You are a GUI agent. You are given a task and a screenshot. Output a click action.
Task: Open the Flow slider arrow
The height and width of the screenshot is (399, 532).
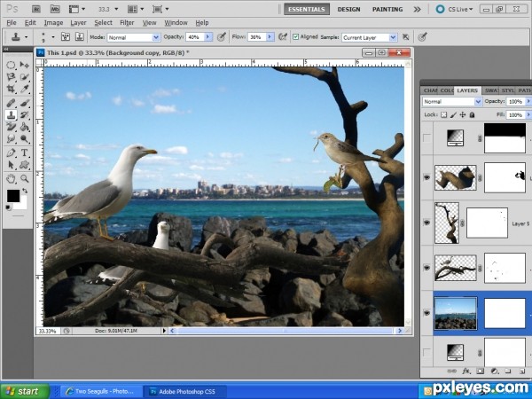tap(270, 37)
